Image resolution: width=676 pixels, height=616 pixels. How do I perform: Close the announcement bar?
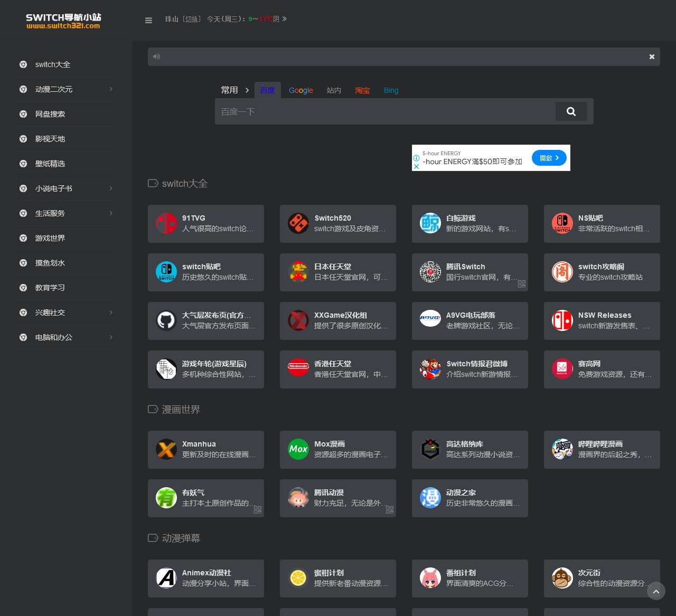point(652,56)
